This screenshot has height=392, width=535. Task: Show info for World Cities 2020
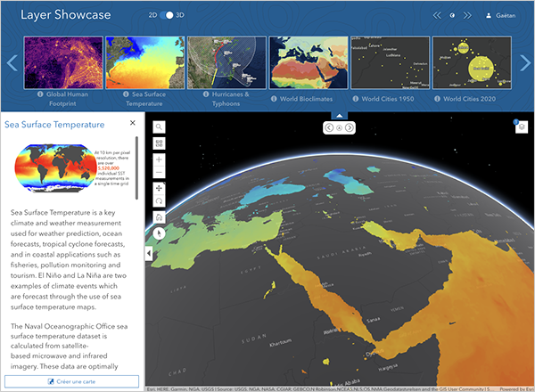(x=437, y=99)
